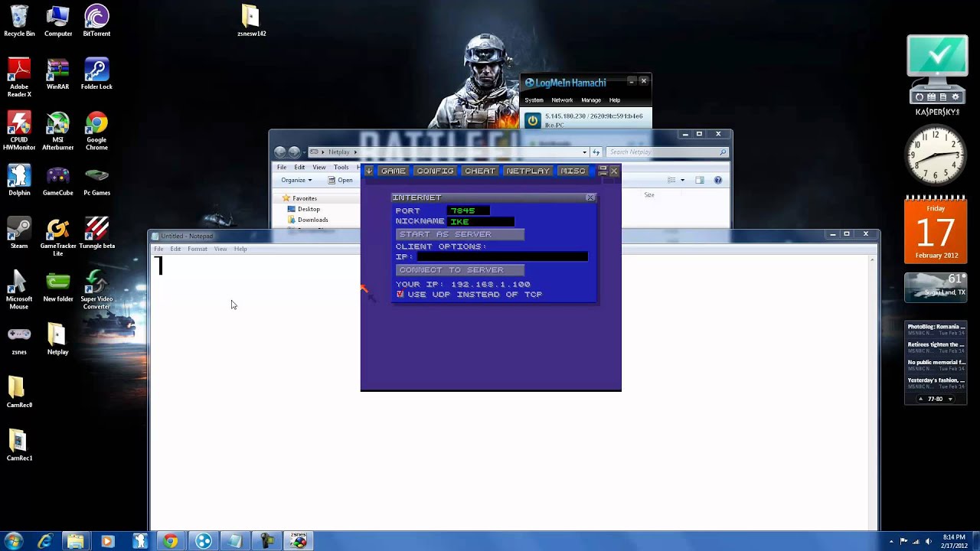Screen dimensions: 980x551
Task: Click the Hamachi power button
Action: point(533,120)
